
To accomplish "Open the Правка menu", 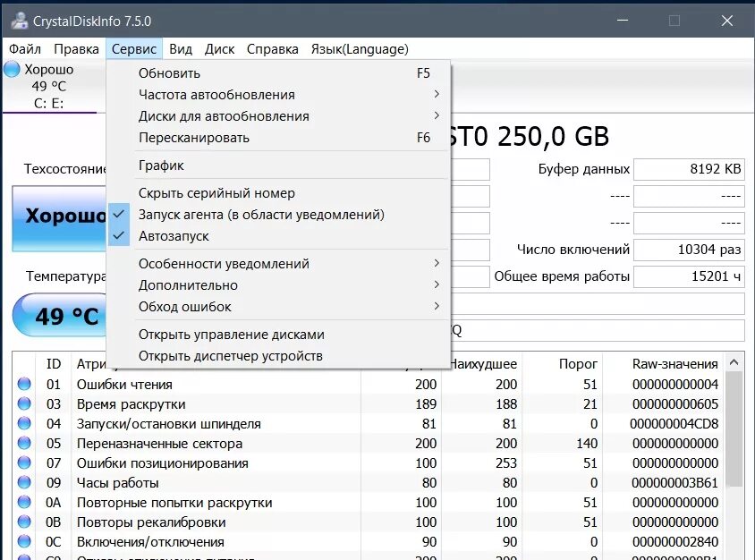I will point(77,49).
